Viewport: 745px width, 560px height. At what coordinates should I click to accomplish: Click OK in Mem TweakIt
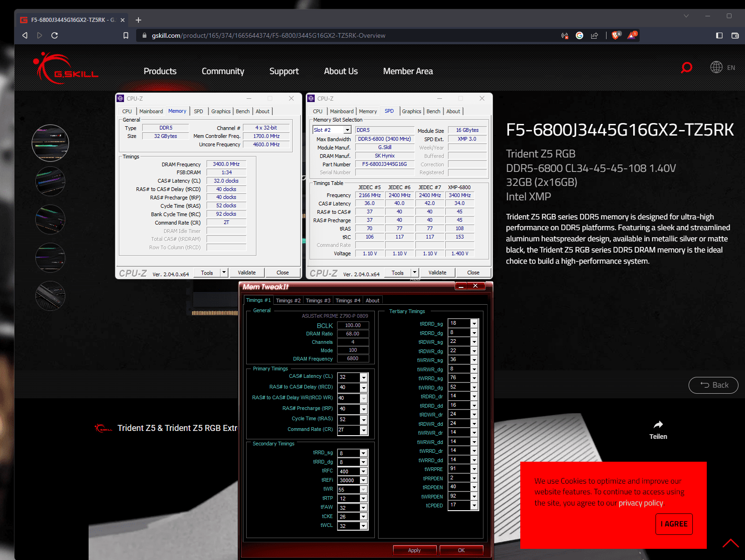point(461,550)
